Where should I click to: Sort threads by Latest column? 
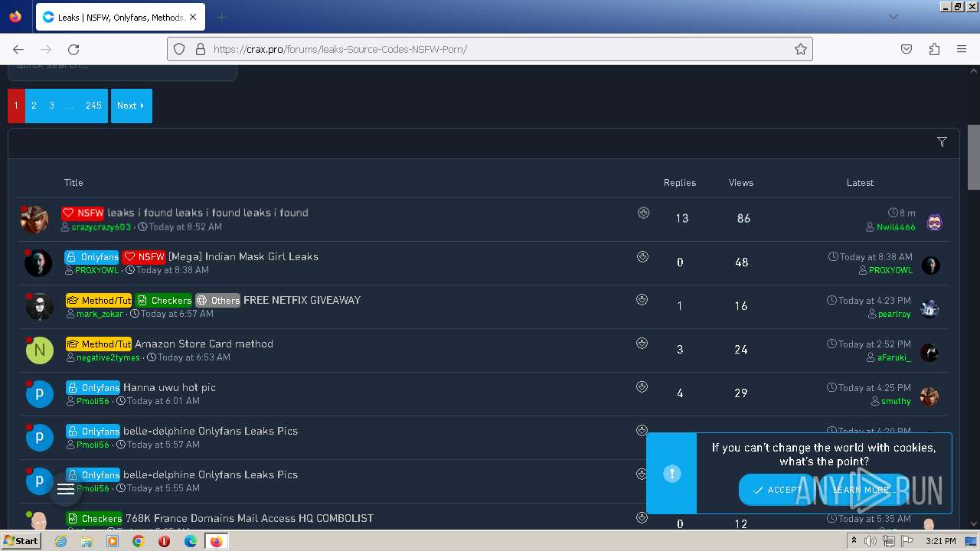[x=860, y=183]
